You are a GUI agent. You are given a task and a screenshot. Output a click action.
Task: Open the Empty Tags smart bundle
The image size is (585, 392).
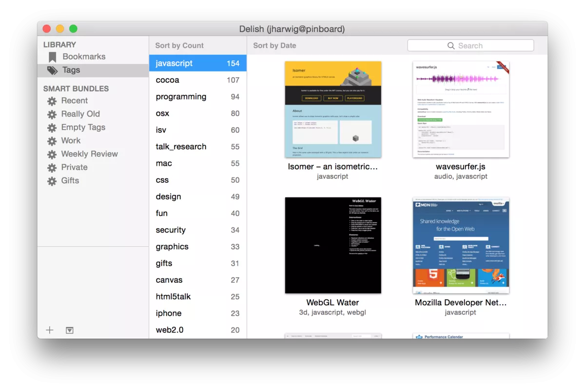tap(93, 127)
